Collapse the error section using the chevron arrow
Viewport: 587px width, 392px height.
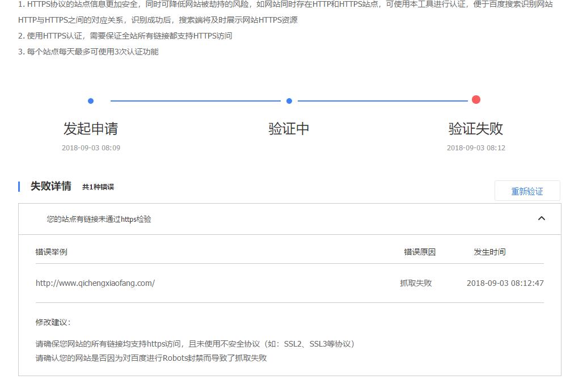(542, 218)
